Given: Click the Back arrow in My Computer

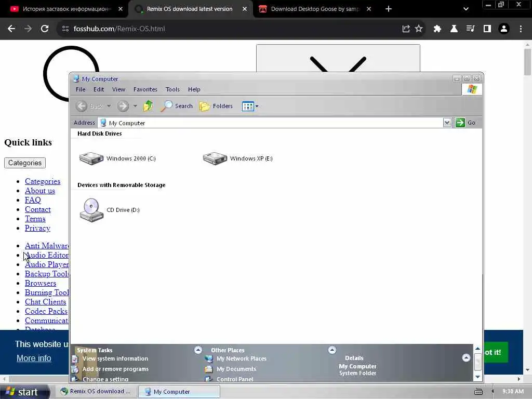Looking at the screenshot, I should [x=82, y=106].
